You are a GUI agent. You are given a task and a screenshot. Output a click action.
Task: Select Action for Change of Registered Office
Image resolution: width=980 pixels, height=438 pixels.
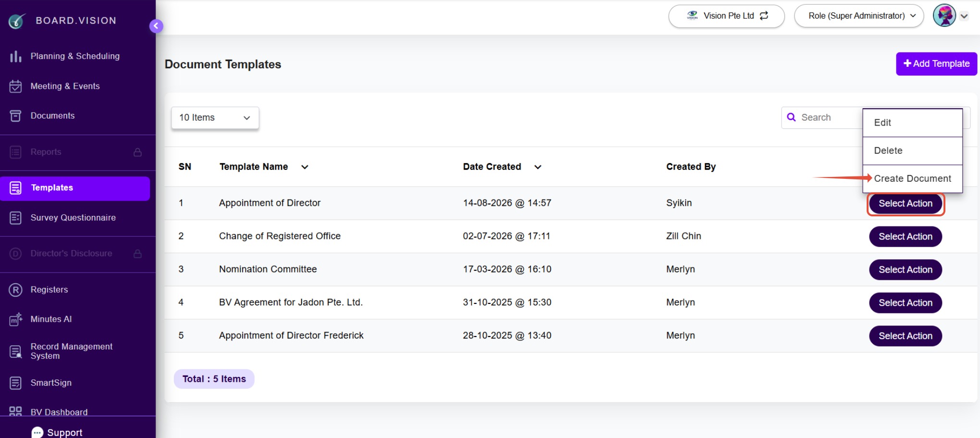pos(905,237)
